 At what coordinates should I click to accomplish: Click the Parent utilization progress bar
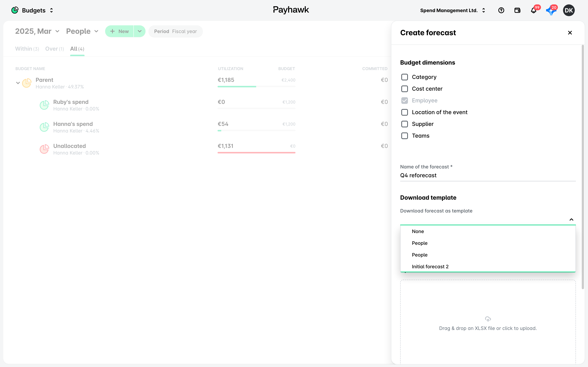pos(256,86)
